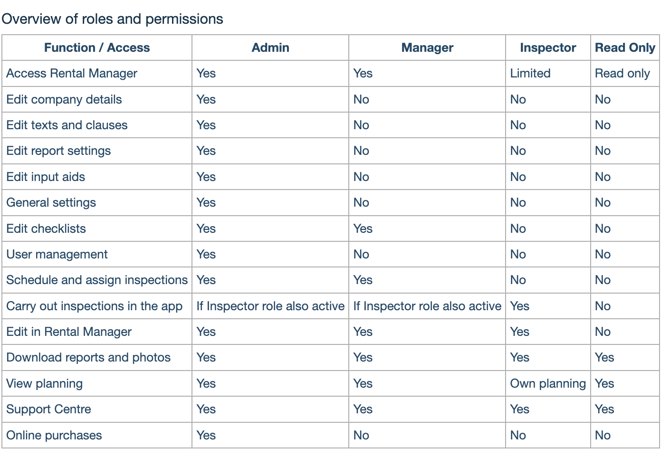Viewport: 670px width, 457px height.
Task: Click the "Own planning" cell
Action: pyautogui.click(x=548, y=383)
